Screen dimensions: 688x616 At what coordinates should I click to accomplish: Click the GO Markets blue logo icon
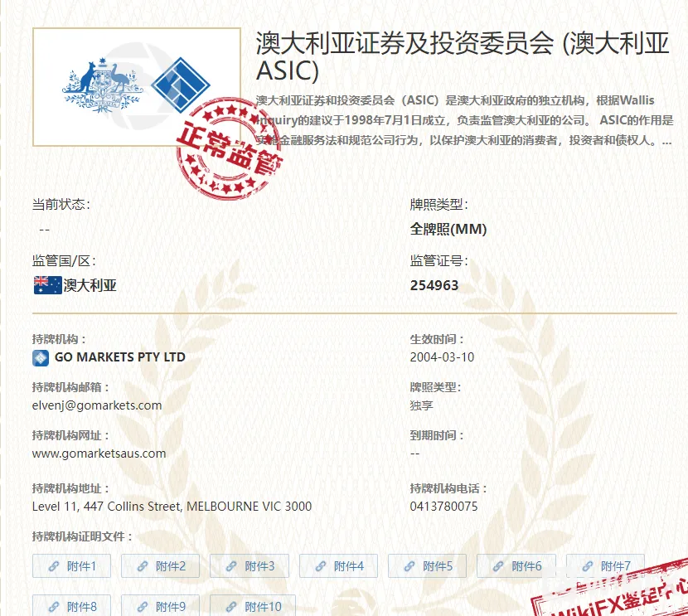(41, 358)
